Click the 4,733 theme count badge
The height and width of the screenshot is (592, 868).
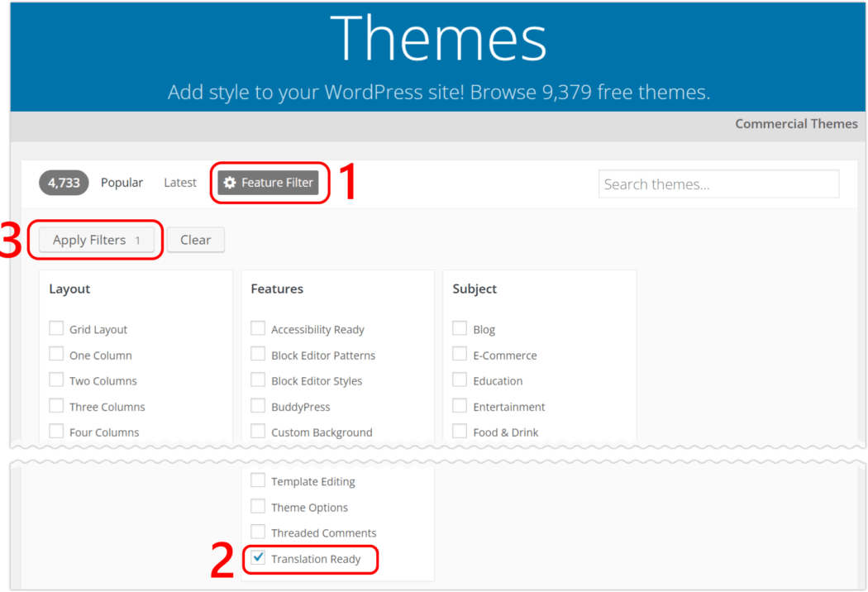tap(64, 183)
